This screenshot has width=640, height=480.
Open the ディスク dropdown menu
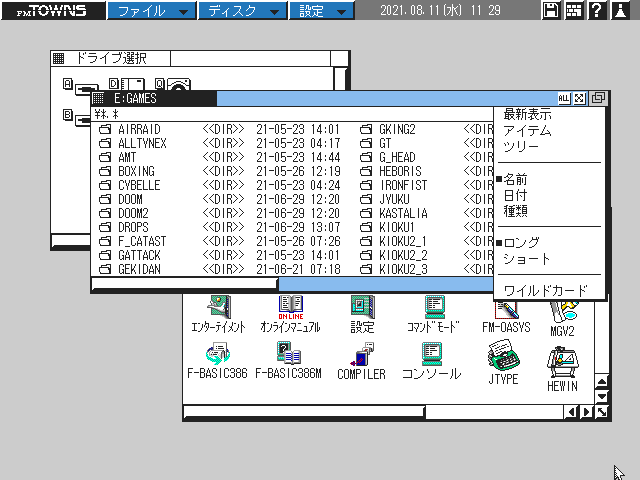pos(243,11)
